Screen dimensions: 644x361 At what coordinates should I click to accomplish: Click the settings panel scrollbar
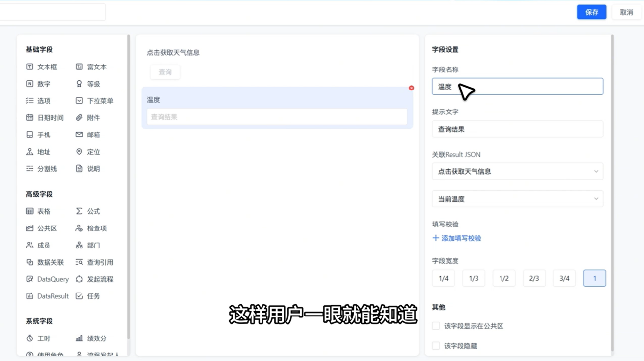(612, 193)
